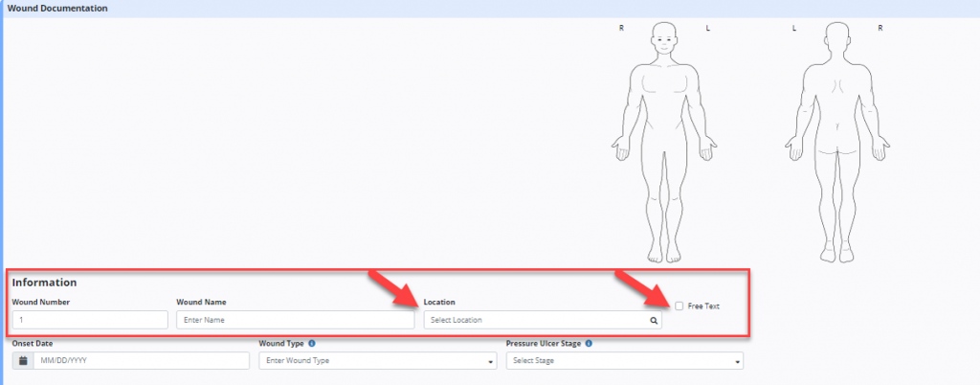This screenshot has height=385, width=980.
Task: Click the MM/DD/YYYY Onset Date input
Action: click(x=140, y=361)
